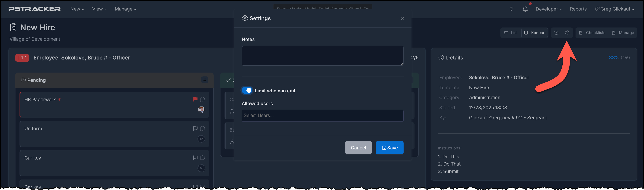Screen dimensions: 644x190
Task: Click the PSTRACKER logo
Action: point(35,9)
